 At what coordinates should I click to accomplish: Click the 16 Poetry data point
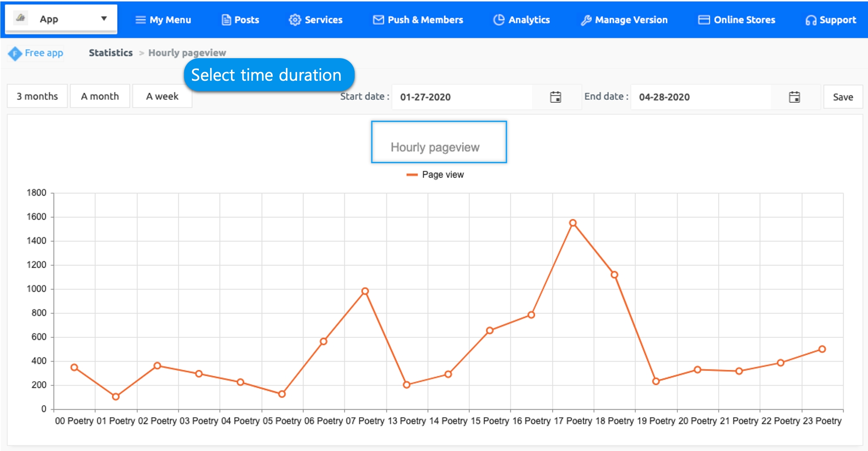(x=531, y=315)
